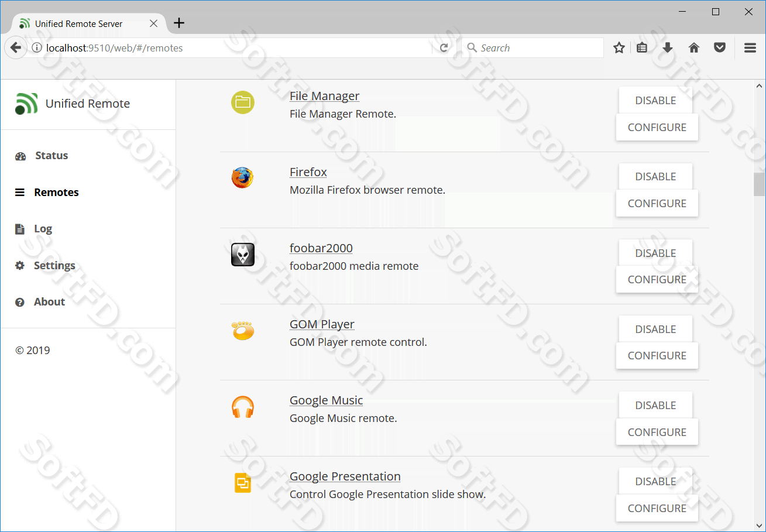The image size is (766, 532).
Task: Click the 'GOM Player remote control.' description
Action: [358, 342]
